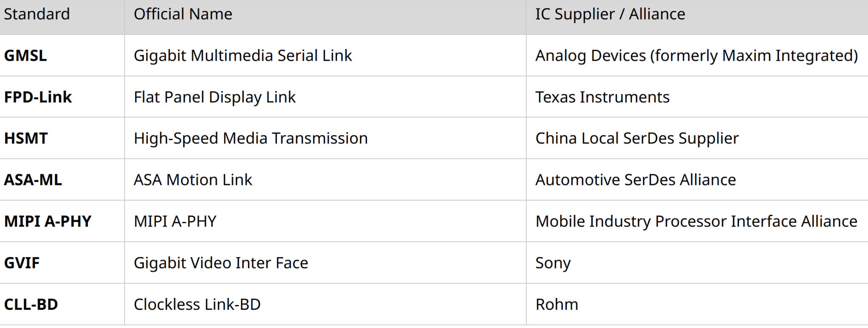
Task: Click the Standard column header
Action: [37, 14]
